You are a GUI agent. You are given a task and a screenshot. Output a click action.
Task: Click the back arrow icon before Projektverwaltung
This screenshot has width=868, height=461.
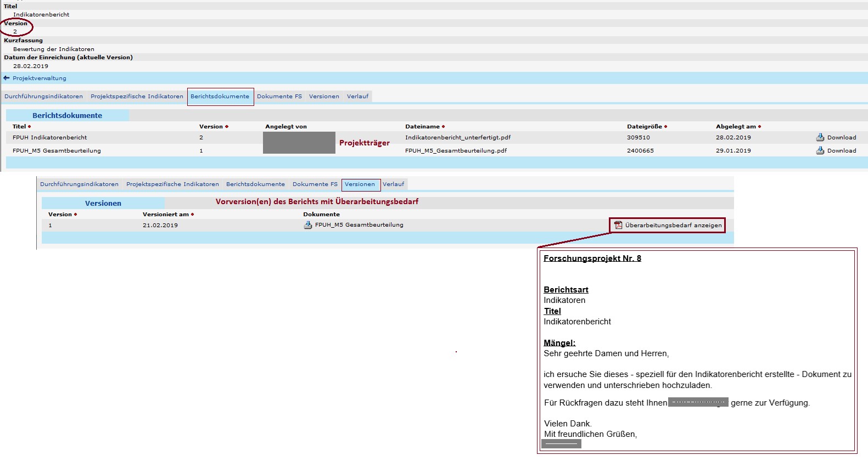(x=7, y=78)
